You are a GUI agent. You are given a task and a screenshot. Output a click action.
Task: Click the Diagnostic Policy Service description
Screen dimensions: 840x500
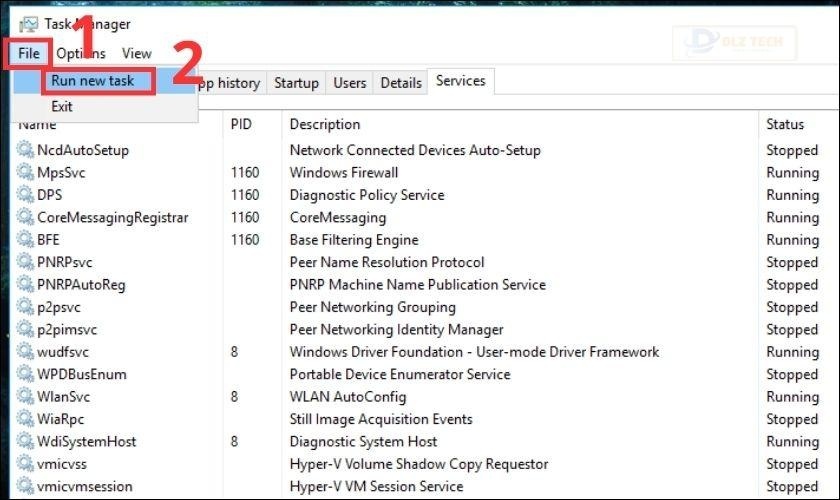pyautogui.click(x=367, y=195)
